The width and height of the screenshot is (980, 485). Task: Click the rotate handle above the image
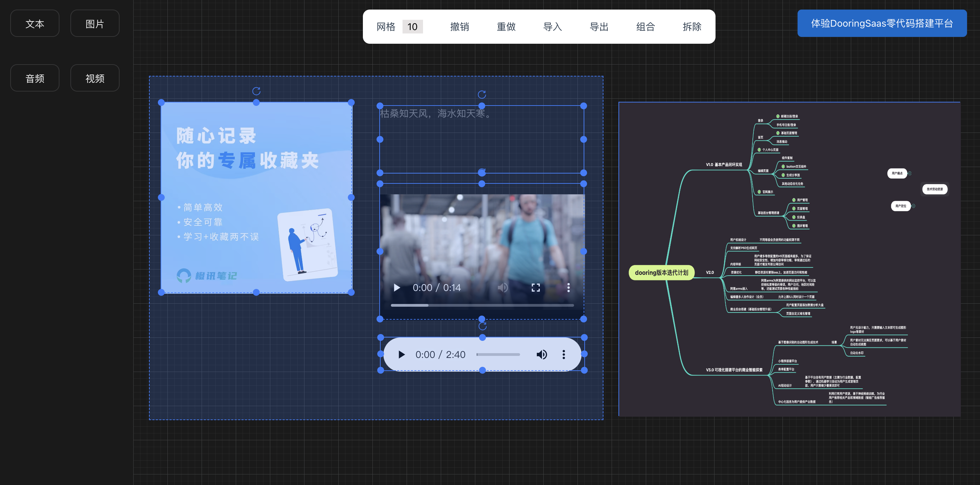[256, 91]
